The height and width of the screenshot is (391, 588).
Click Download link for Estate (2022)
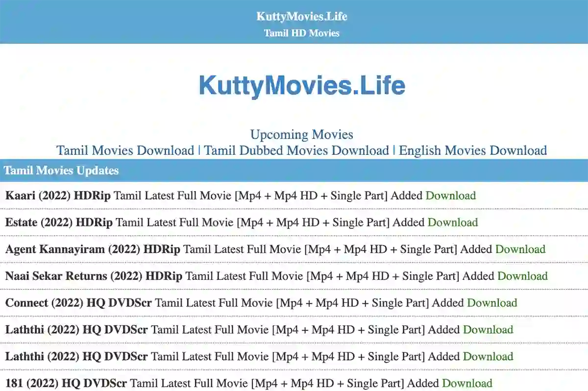[x=453, y=222]
